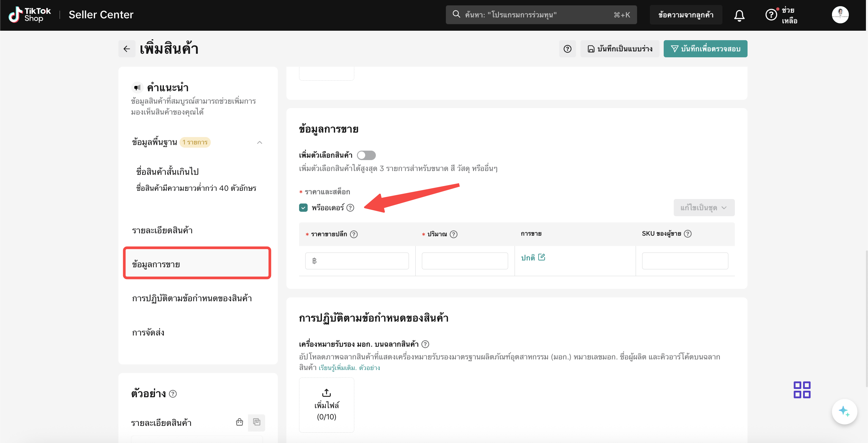The height and width of the screenshot is (443, 868).
Task: Click บันทึกเป็นแบบร่าง button
Action: (620, 49)
